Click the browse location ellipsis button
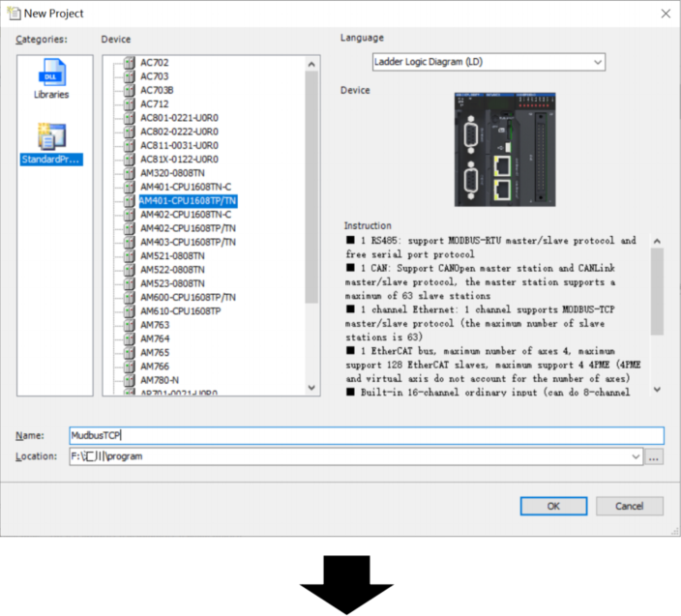 tap(655, 456)
